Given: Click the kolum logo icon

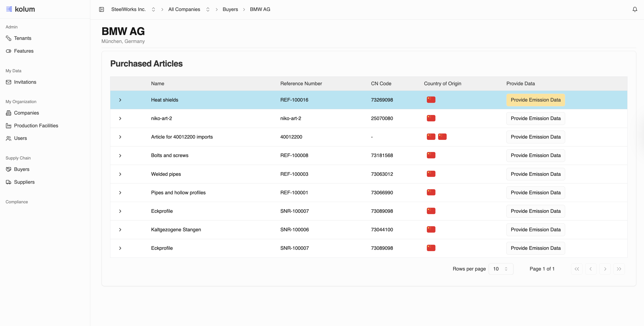Looking at the screenshot, I should pyautogui.click(x=9, y=9).
